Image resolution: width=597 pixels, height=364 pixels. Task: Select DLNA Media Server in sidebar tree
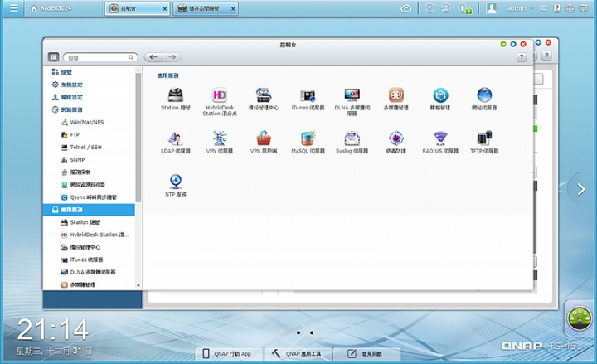pyautogui.click(x=89, y=272)
